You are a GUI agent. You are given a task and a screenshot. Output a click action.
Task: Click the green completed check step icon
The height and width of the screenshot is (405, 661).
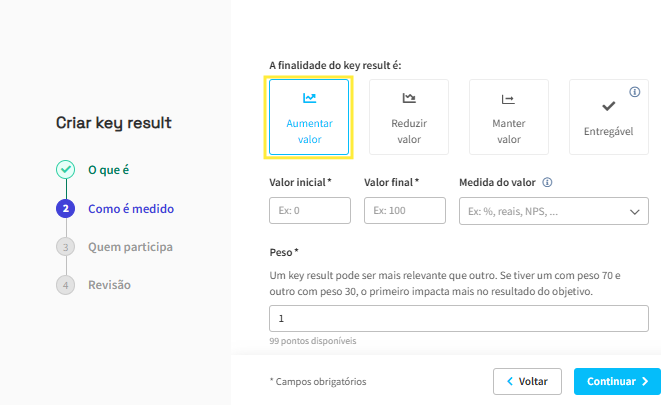click(x=65, y=169)
